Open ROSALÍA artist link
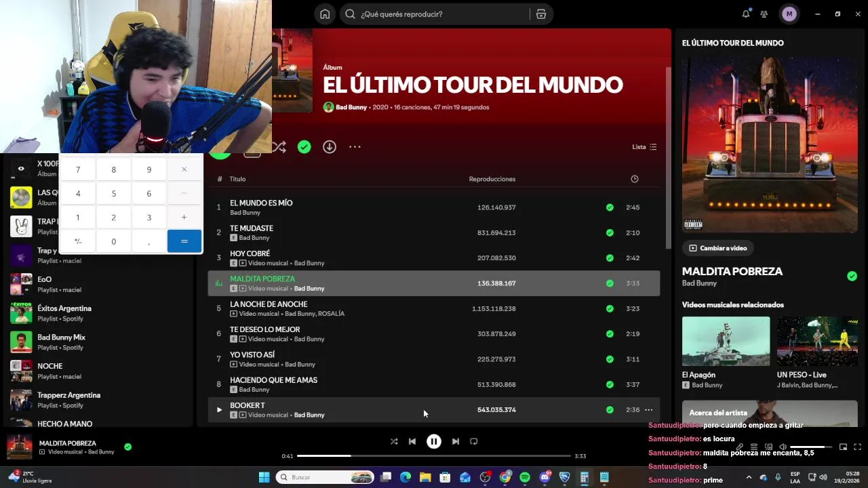The height and width of the screenshot is (488, 868). 332,314
